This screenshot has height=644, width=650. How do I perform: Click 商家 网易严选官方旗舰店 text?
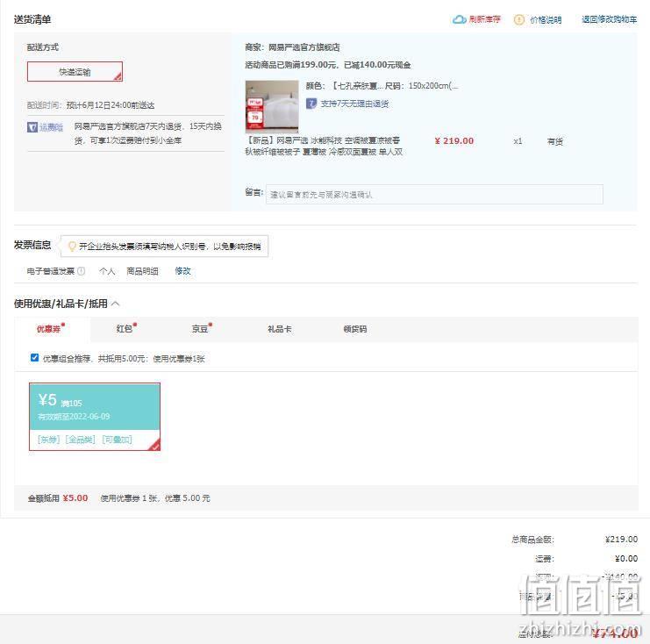[292, 47]
